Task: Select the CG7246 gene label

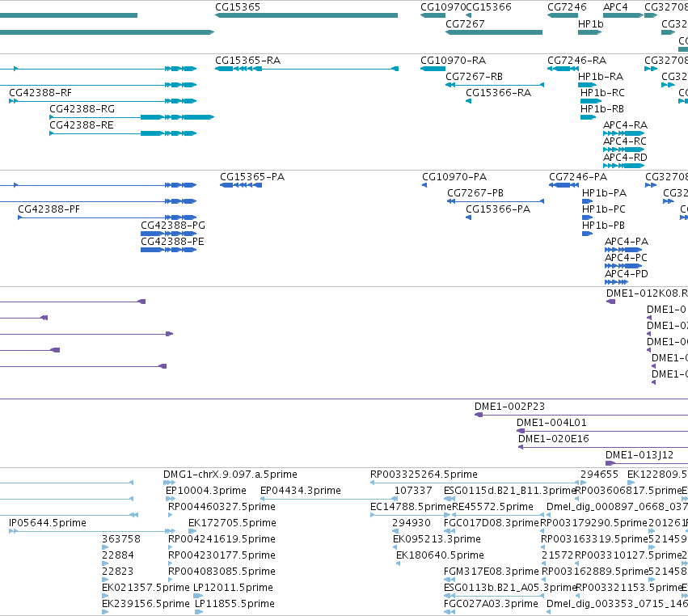Action: point(567,7)
